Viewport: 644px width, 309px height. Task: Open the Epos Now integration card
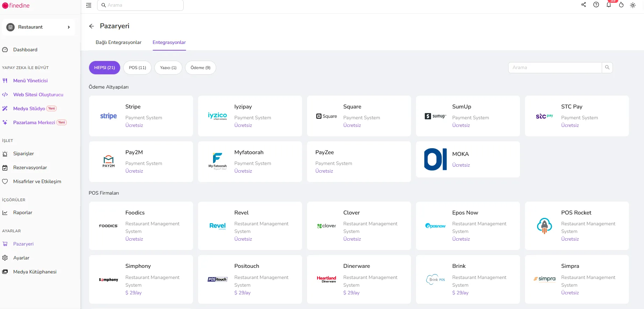coord(468,226)
